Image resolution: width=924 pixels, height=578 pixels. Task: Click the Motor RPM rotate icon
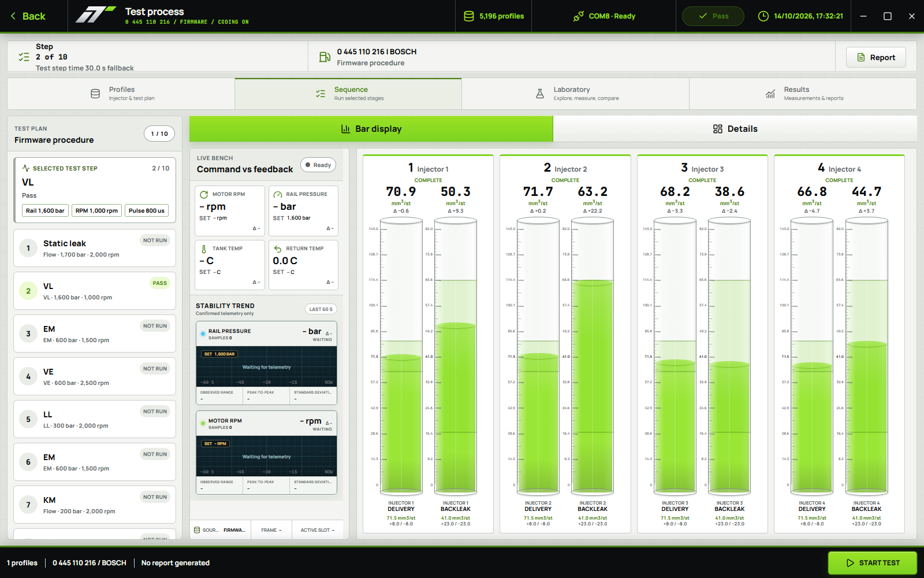coord(204,194)
